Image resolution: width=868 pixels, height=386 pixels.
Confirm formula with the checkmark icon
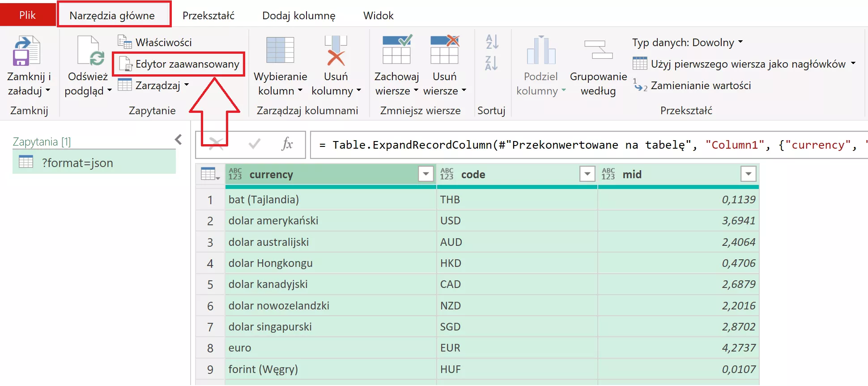254,144
